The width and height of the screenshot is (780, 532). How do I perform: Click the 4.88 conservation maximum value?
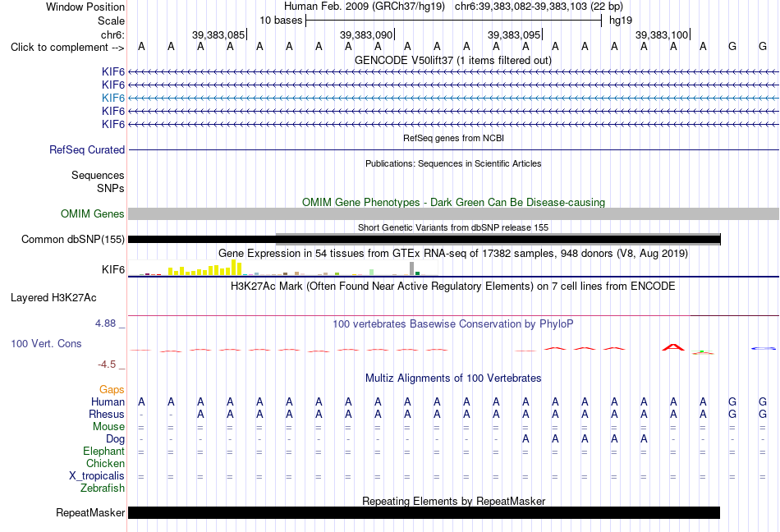coord(105,323)
